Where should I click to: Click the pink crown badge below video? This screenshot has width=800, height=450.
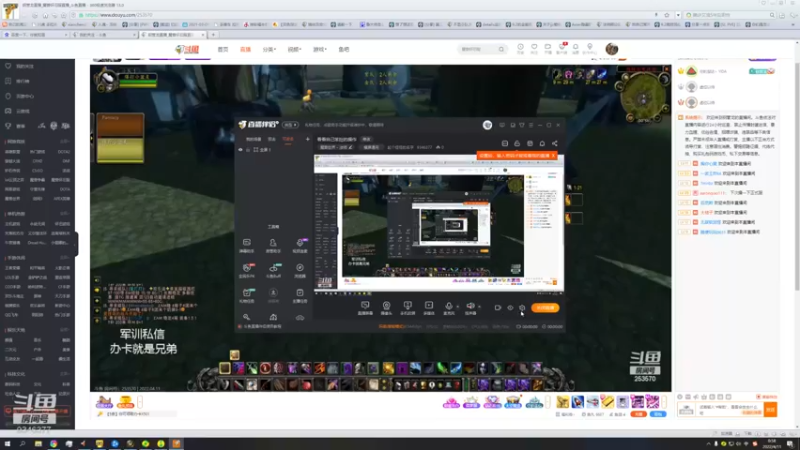coord(451,403)
